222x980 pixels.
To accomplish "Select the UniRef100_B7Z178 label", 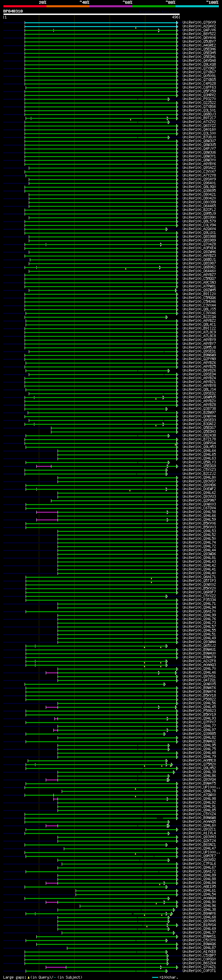I will pos(199,439).
